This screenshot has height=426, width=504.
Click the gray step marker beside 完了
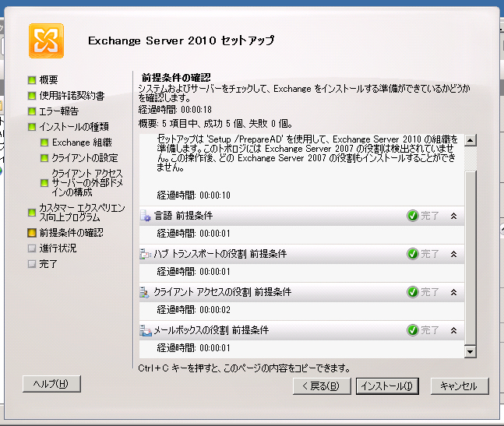pos(31,264)
